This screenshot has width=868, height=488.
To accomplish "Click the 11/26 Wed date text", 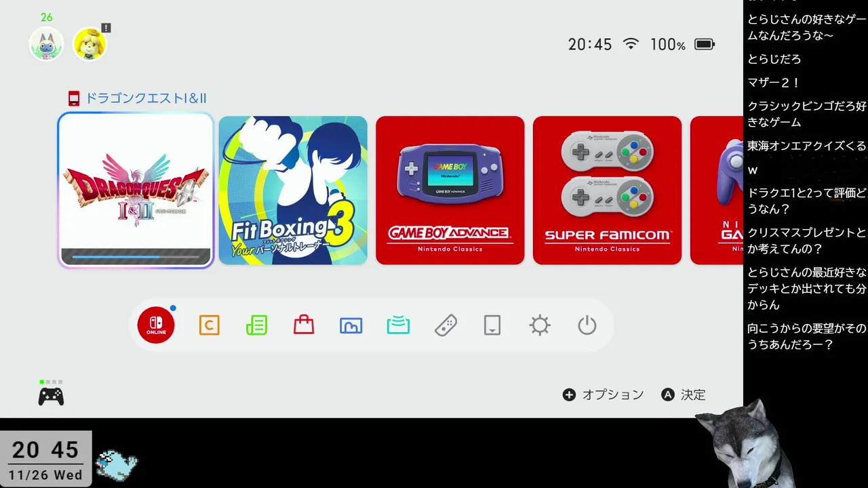I will (45, 475).
